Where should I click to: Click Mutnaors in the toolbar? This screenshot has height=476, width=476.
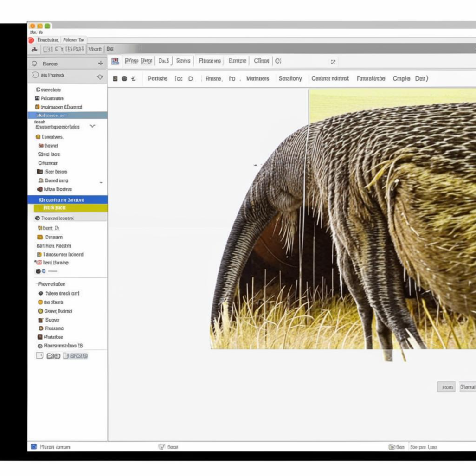257,78
